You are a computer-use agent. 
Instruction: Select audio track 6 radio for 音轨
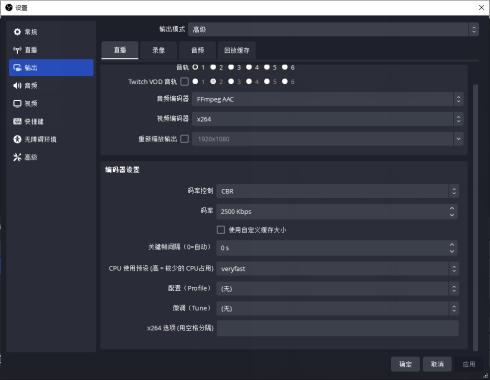[285, 67]
